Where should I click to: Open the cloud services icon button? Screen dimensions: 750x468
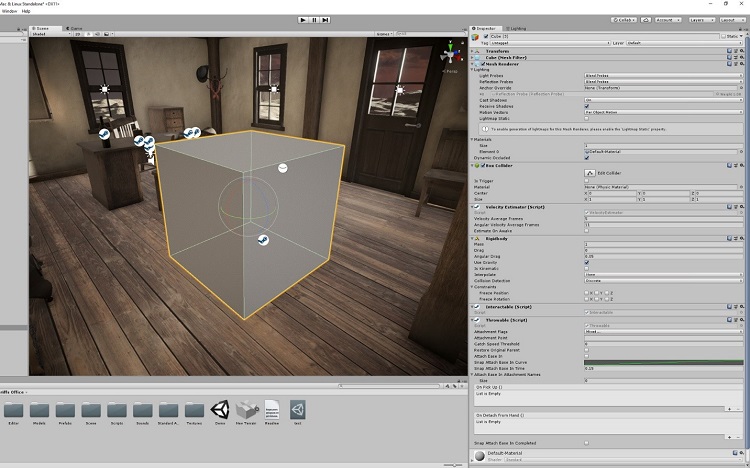tap(646, 20)
